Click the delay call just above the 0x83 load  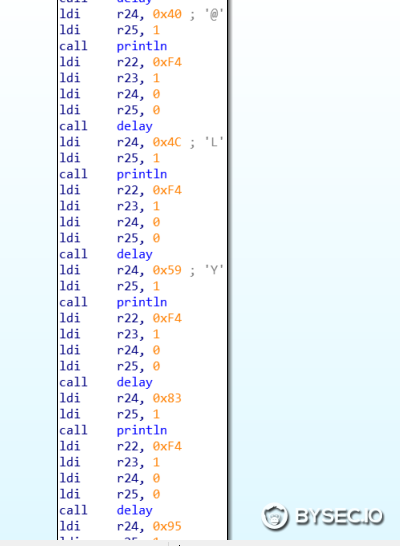[134, 382]
